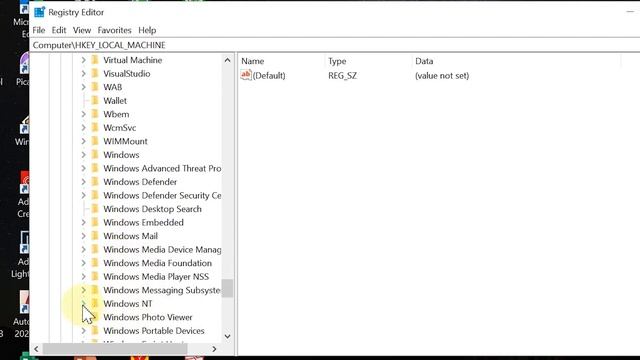Click the (Default) string value icon

click(246, 75)
